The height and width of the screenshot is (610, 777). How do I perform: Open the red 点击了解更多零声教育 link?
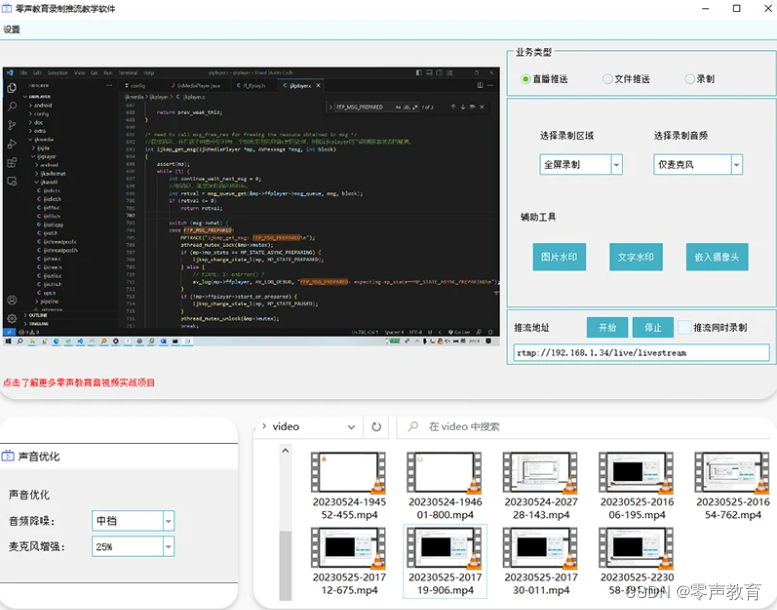[79, 383]
